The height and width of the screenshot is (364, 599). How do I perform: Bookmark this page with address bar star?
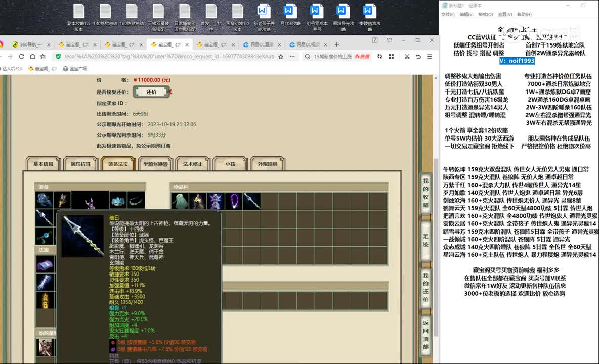(x=281, y=57)
